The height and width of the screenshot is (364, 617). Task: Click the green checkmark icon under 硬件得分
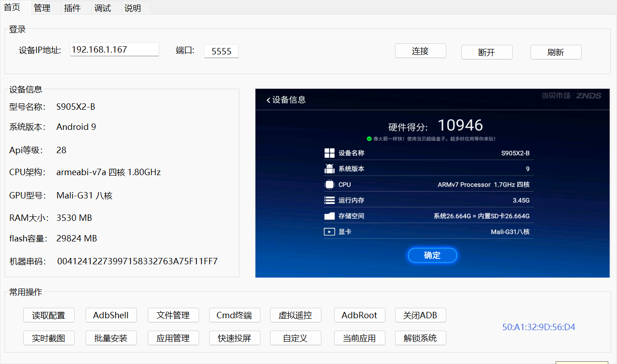[369, 139]
